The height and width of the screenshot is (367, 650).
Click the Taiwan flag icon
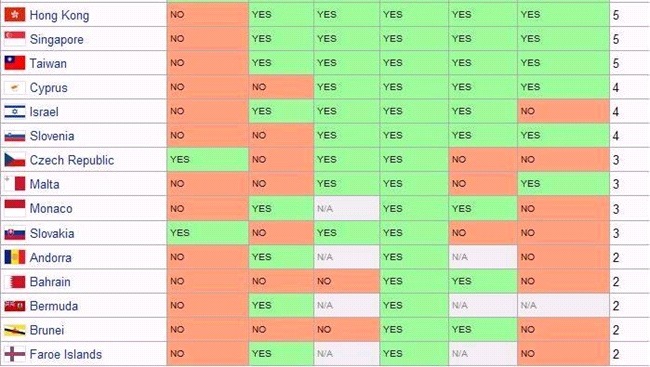(15, 63)
